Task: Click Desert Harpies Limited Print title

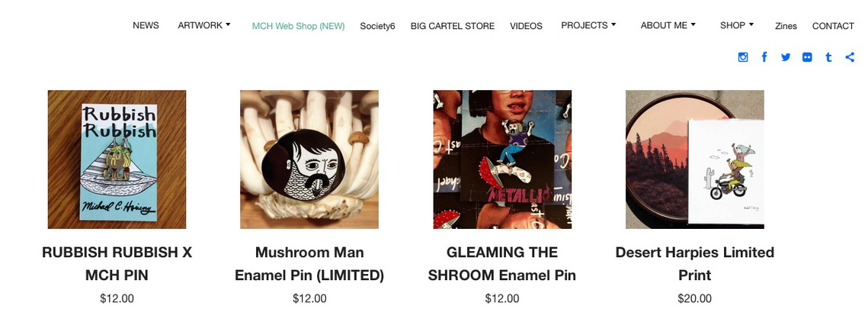Action: tap(695, 263)
